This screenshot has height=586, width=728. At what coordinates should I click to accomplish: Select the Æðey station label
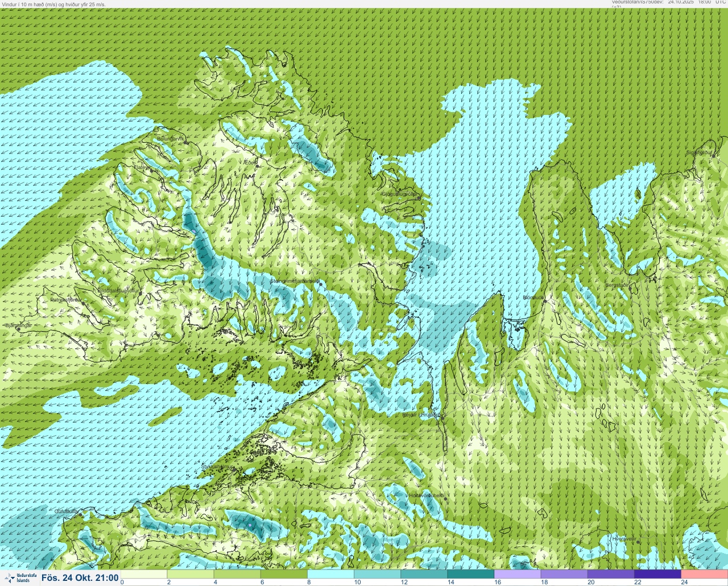(x=250, y=163)
